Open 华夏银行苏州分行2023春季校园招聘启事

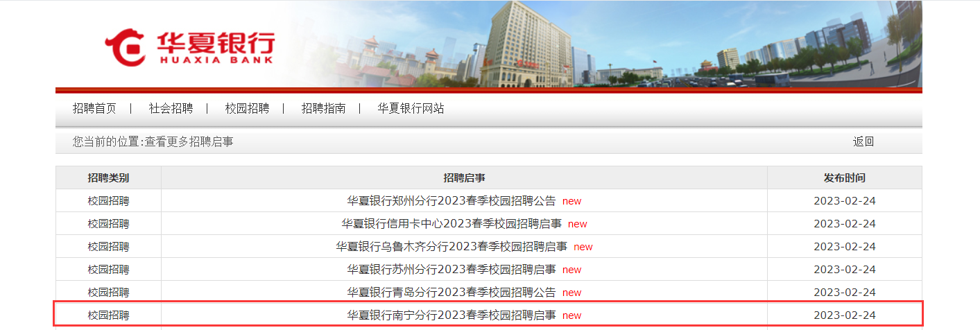pyautogui.click(x=452, y=270)
